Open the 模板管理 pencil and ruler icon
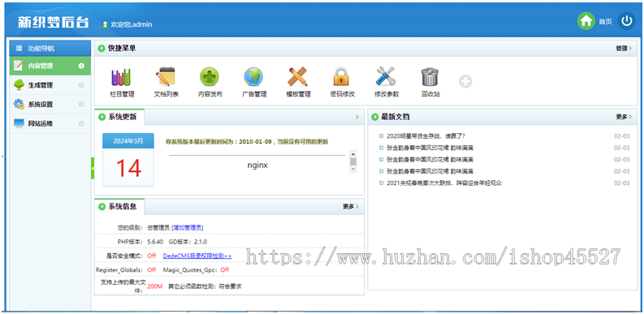The height and width of the screenshot is (314, 644). tap(298, 77)
